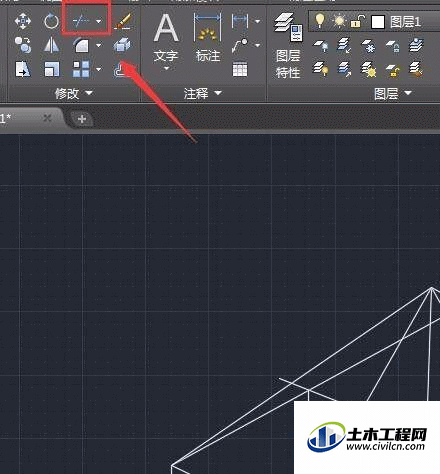440x474 pixels.
Task: Click the Layer Freeze snowflake icon
Action: tap(369, 46)
